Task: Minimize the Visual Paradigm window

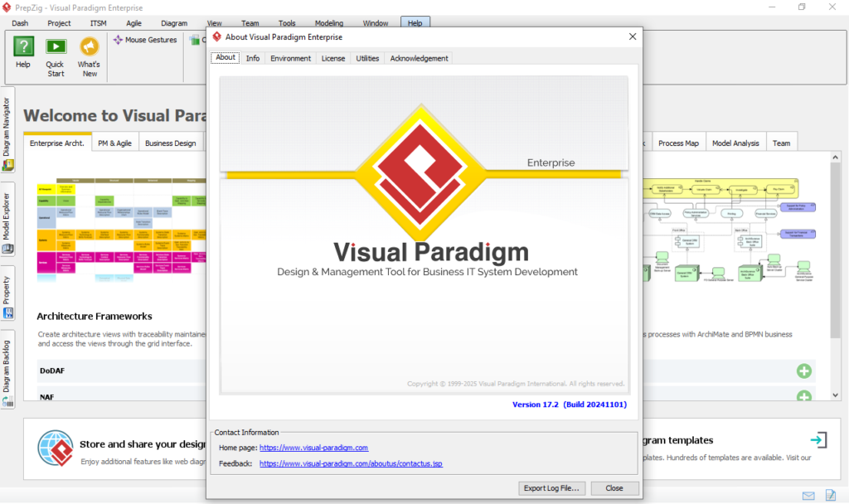Action: pos(772,7)
